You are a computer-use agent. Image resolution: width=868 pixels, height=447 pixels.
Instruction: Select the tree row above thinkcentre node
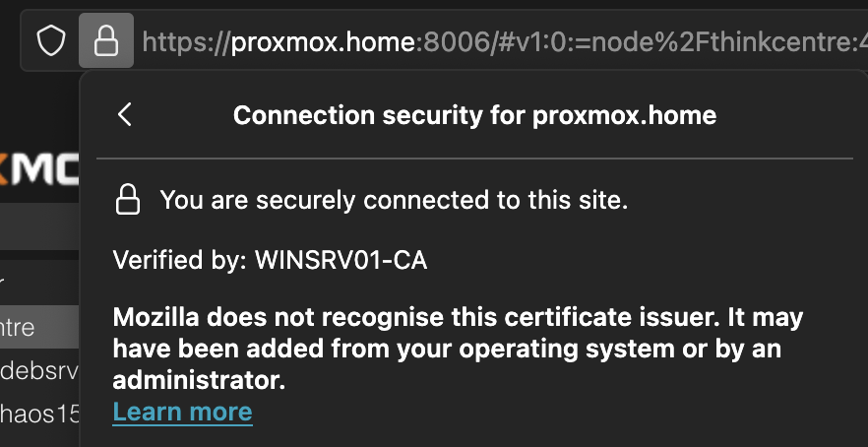pos(39,283)
